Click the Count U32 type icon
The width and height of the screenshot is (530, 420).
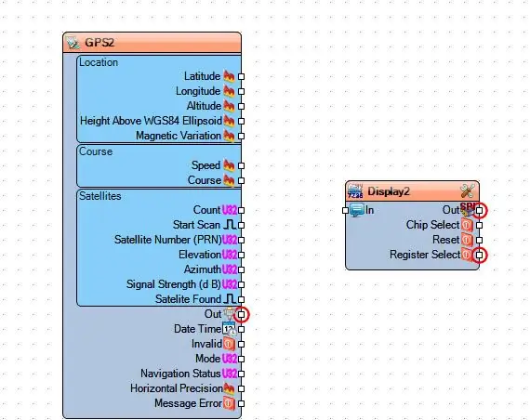point(230,210)
